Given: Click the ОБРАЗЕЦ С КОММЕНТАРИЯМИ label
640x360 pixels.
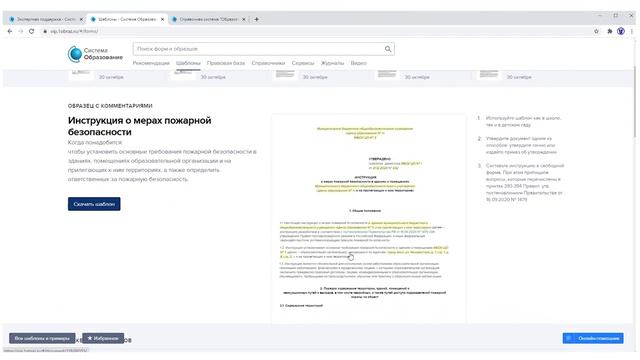Looking at the screenshot, I should 110,106.
